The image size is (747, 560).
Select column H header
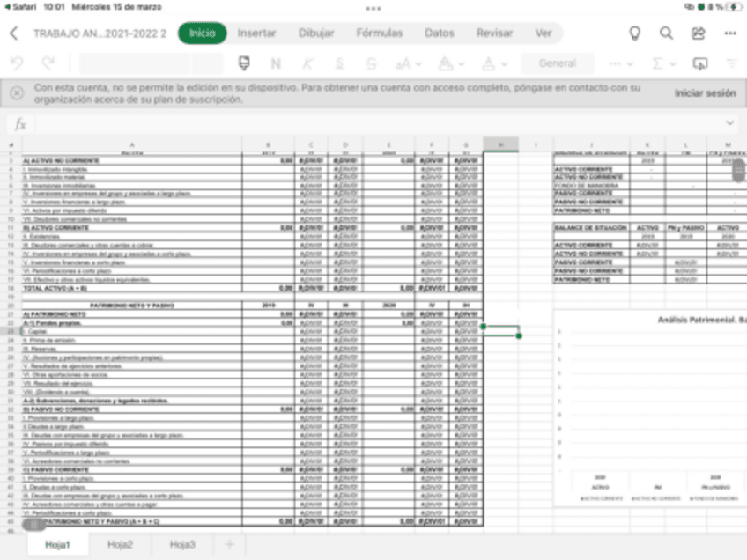point(500,144)
